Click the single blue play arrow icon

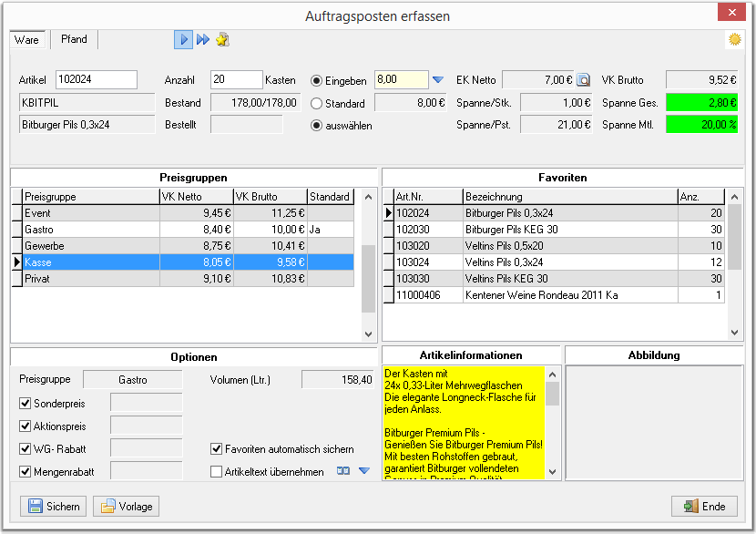coord(183,39)
